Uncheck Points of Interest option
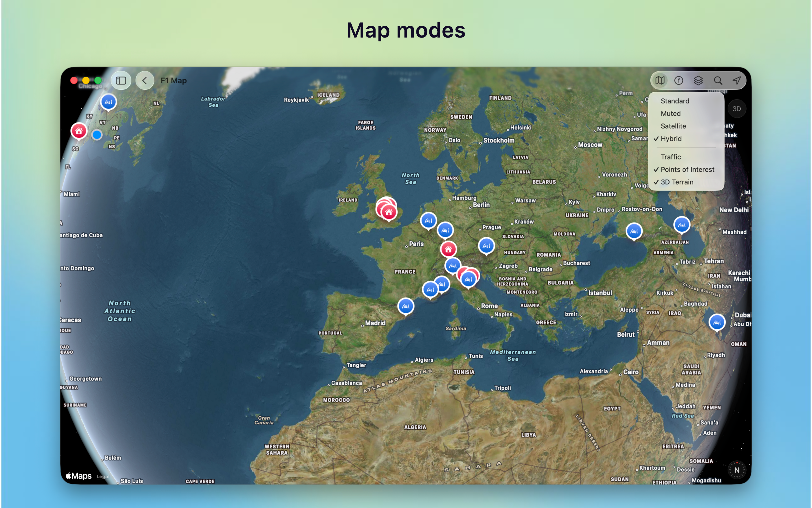Screen dimensions: 812x508 pyautogui.click(x=686, y=170)
